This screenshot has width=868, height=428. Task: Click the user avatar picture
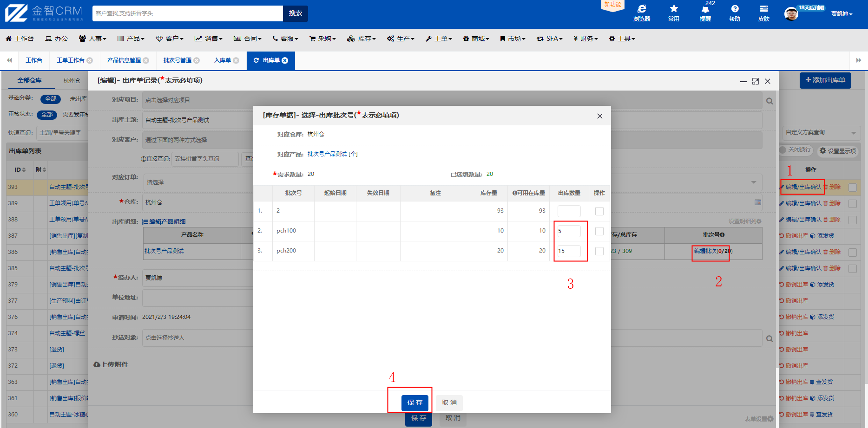pos(791,14)
